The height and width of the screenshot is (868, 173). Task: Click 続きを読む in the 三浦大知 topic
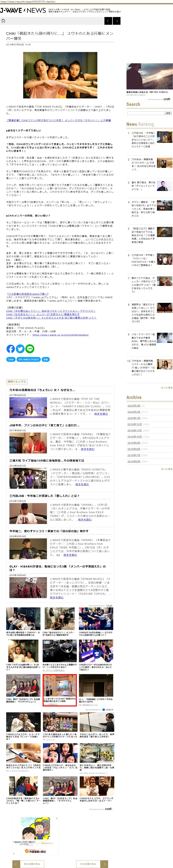coord(82,484)
